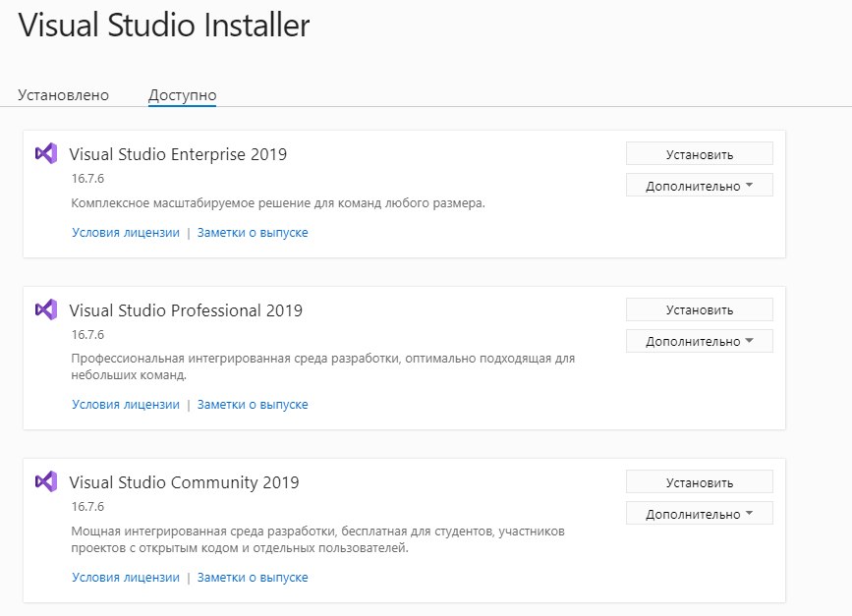Screen dimensions: 852x616
Task: Click description 'Мощная интегрированная среда разработки' text
Action: click(317, 539)
